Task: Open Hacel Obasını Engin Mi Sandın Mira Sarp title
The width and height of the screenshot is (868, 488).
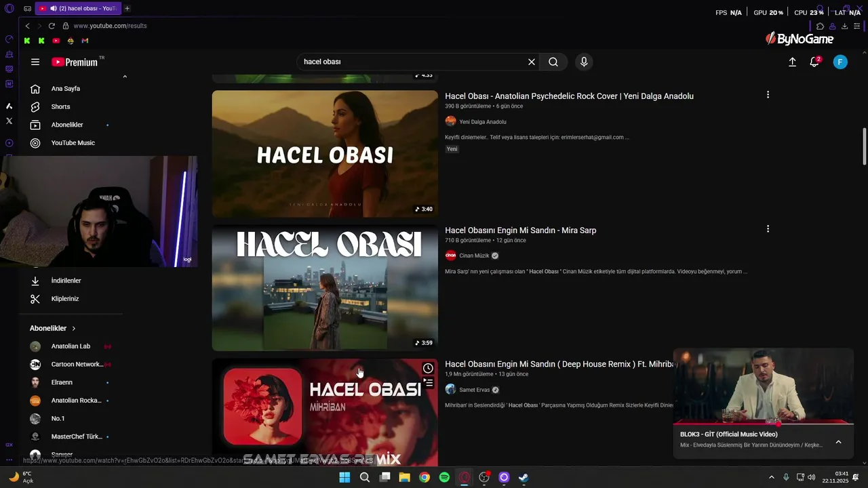Action: coord(521,230)
